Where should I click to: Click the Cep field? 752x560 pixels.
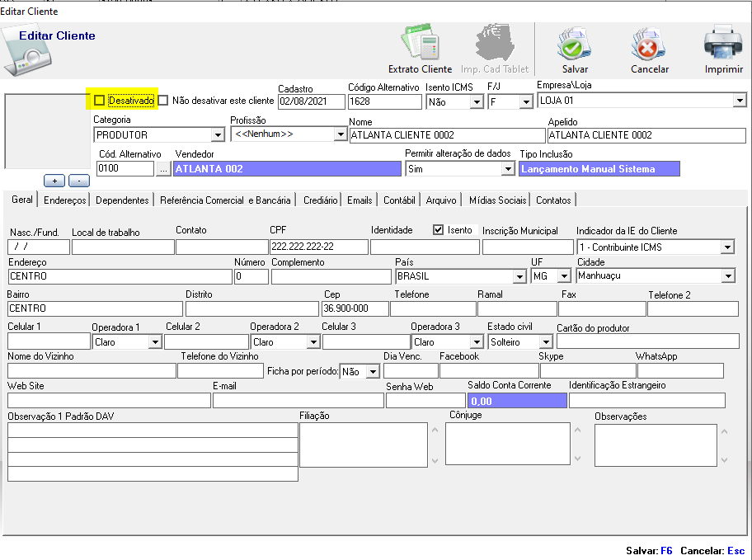(x=355, y=308)
